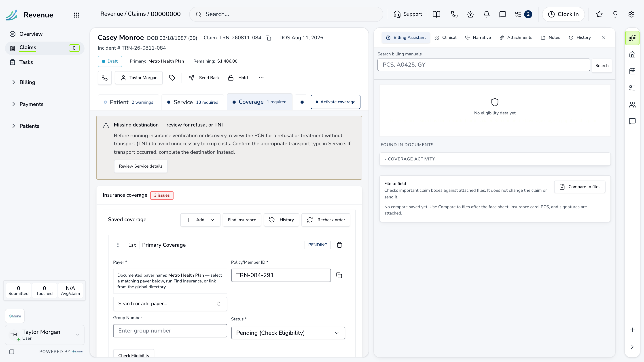Click Review Service details button
Image resolution: width=644 pixels, height=362 pixels.
(140, 166)
